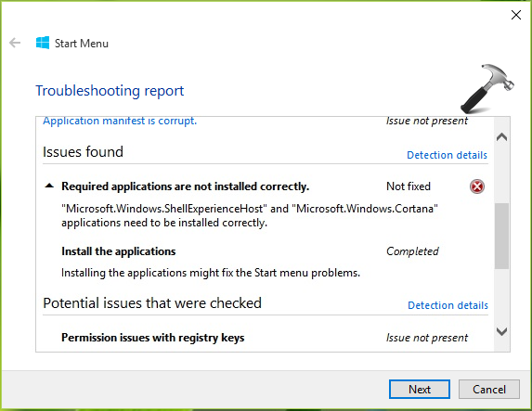Select the Install the applications entry
The image size is (532, 411).
(x=119, y=251)
